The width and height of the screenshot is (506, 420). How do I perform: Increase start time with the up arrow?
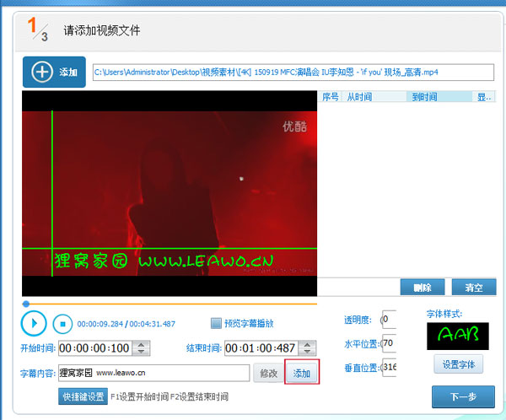(x=142, y=344)
